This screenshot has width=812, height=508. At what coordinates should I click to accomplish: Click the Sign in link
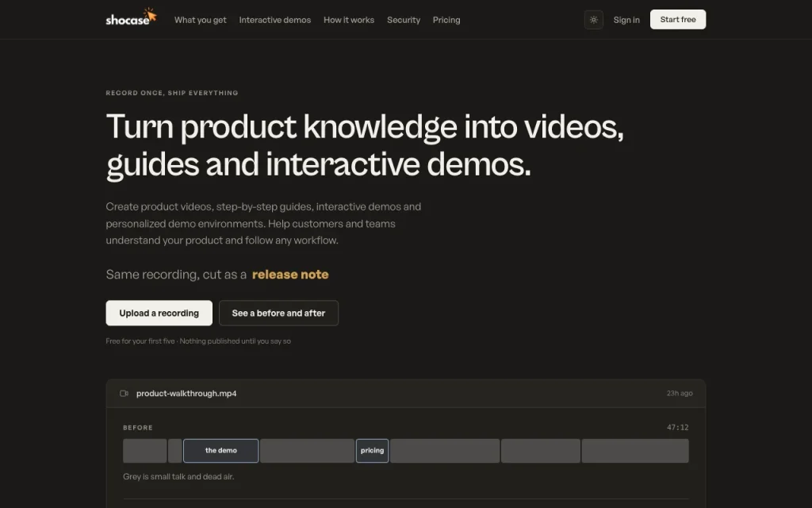(626, 20)
